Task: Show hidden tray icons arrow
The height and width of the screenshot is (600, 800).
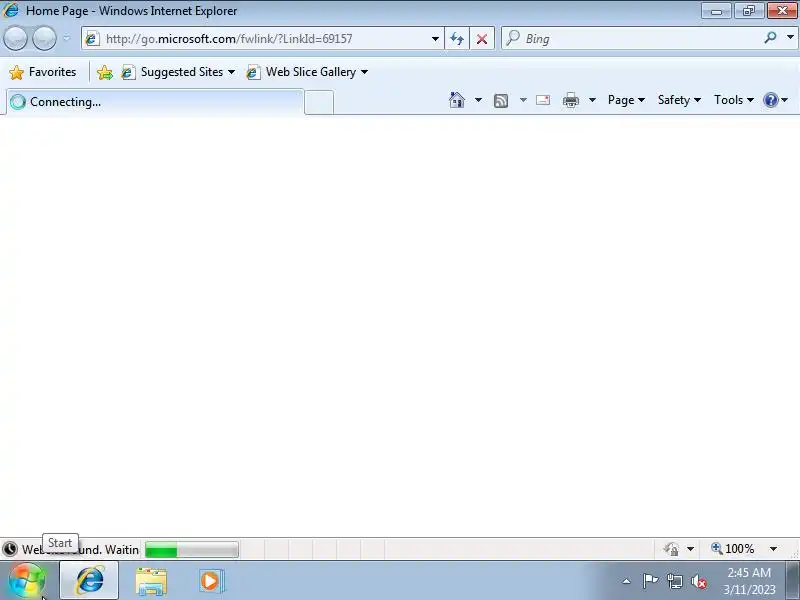Action: [627, 581]
